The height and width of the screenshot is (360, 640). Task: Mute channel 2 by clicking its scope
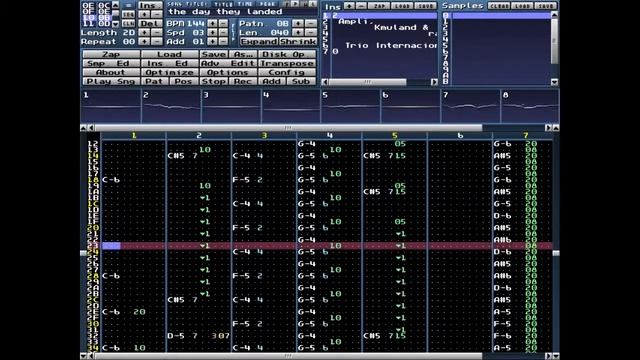171,107
